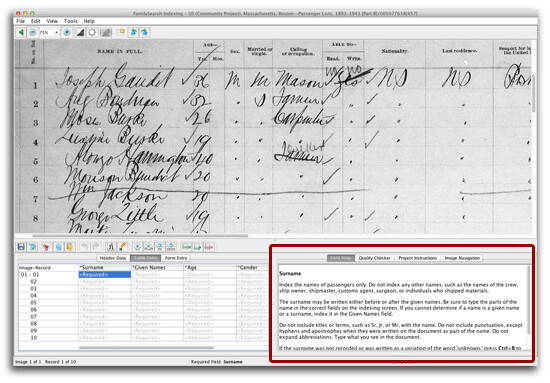Click the save floppy disk icon
The width and height of the screenshot is (550, 383).
(21, 247)
